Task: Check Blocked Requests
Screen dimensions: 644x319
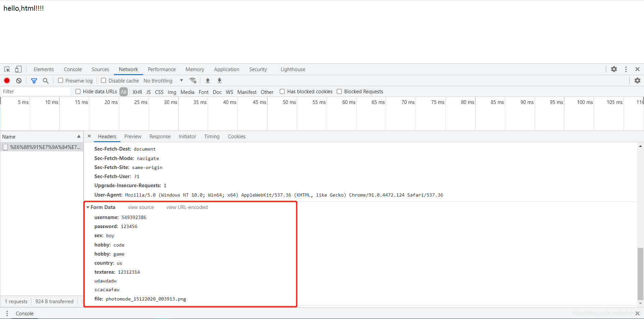Action: 339,91
